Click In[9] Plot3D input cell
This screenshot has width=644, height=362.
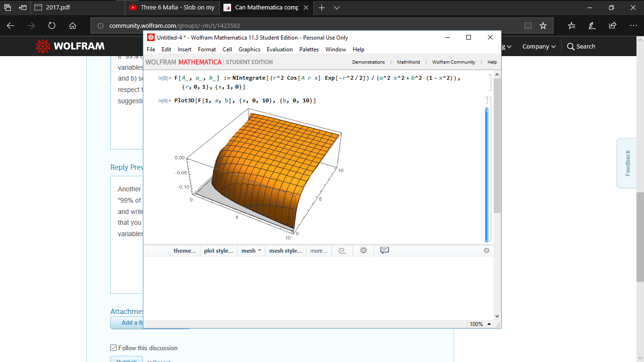(245, 101)
